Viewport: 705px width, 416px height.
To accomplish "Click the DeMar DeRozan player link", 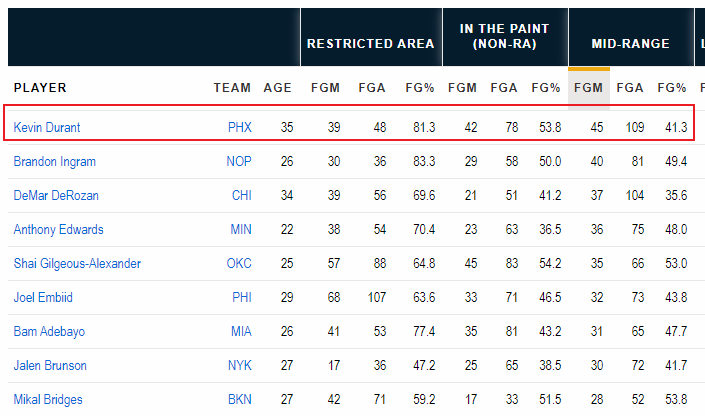I will pyautogui.click(x=56, y=196).
